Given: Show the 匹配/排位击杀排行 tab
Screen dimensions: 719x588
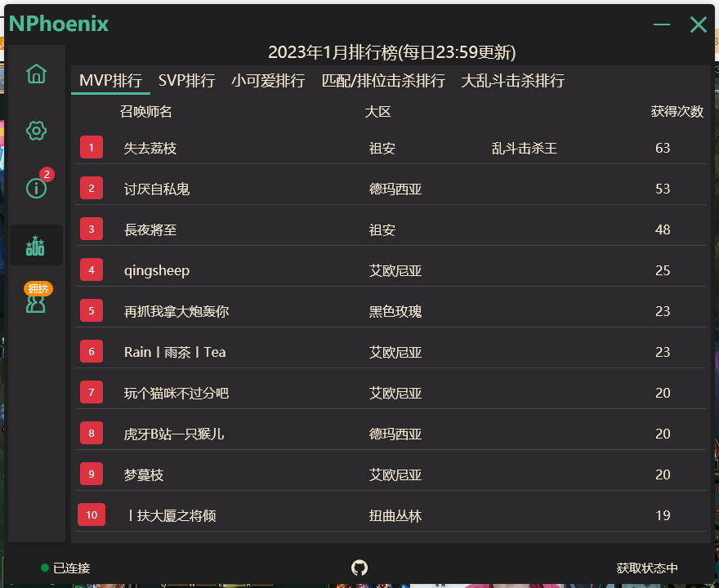Looking at the screenshot, I should (383, 81).
